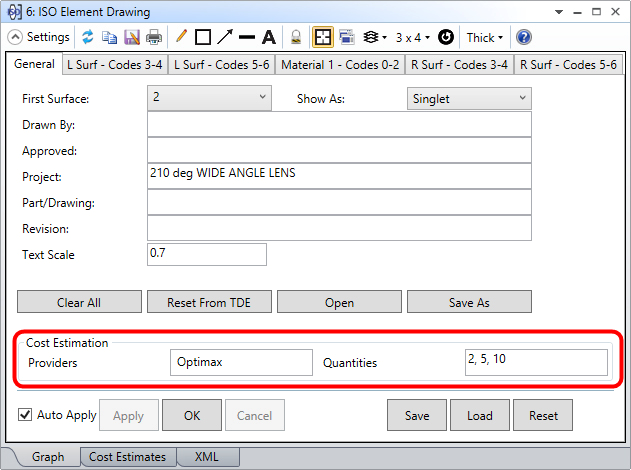Select the arrow drawing tool
This screenshot has width=631, height=470.
tap(225, 37)
